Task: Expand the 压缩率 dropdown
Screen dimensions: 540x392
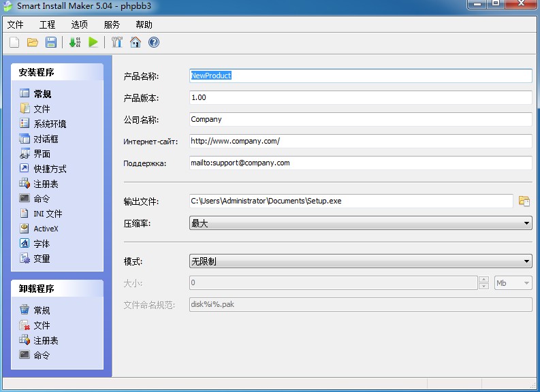Action: (x=361, y=223)
